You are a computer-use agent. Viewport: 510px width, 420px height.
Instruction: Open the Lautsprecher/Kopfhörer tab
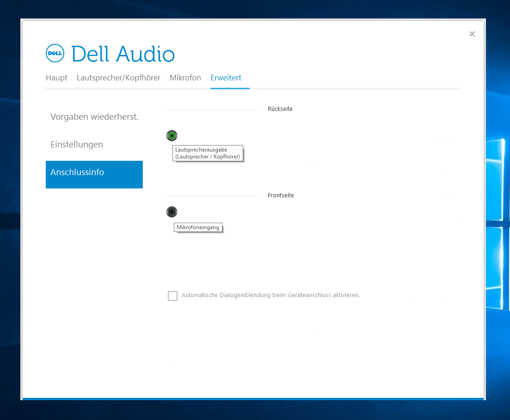point(118,78)
